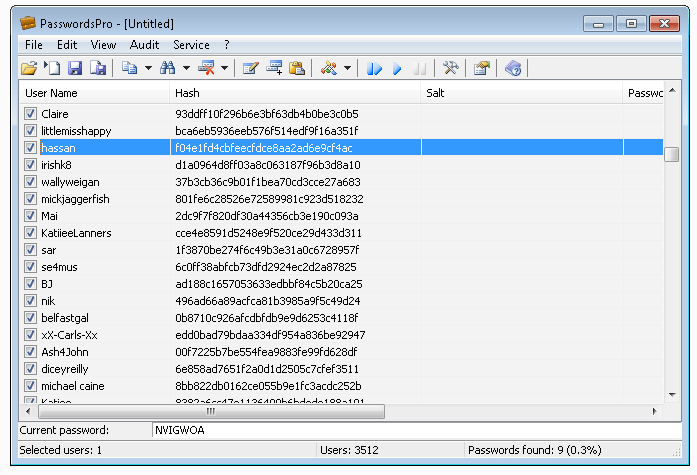Toggle the checkbox for se4mus
This screenshot has height=475, width=697.
[30, 267]
